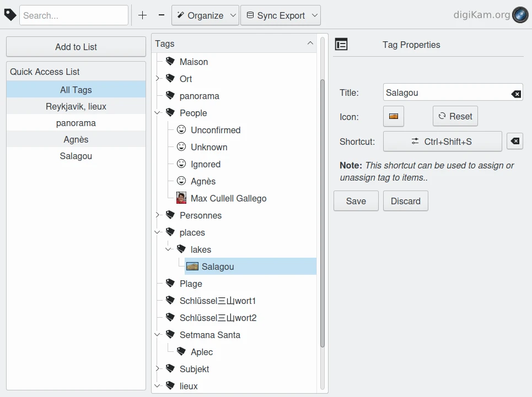Image resolution: width=532 pixels, height=397 pixels.
Task: Save the tag properties
Action: [356, 201]
